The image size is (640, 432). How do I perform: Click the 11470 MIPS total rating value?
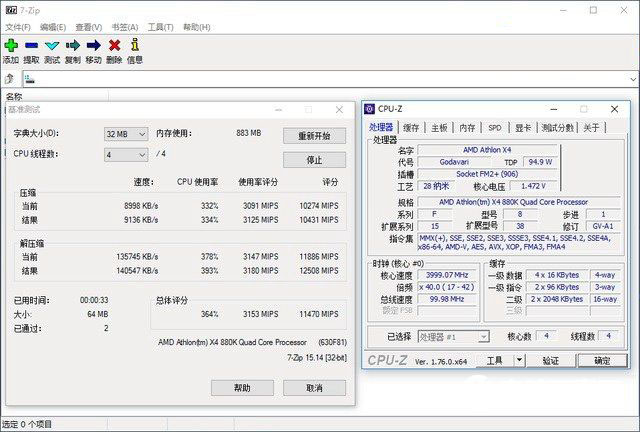coord(319,314)
